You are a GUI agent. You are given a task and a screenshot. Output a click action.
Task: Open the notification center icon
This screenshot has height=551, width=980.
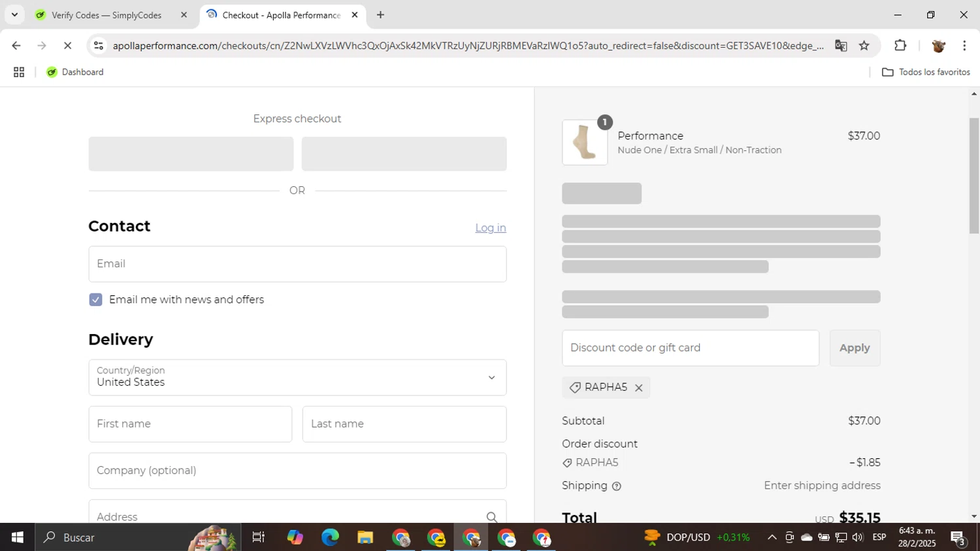pyautogui.click(x=958, y=538)
